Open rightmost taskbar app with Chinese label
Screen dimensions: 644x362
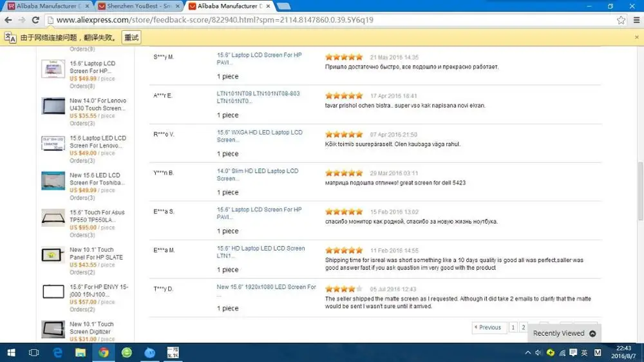coord(173,352)
